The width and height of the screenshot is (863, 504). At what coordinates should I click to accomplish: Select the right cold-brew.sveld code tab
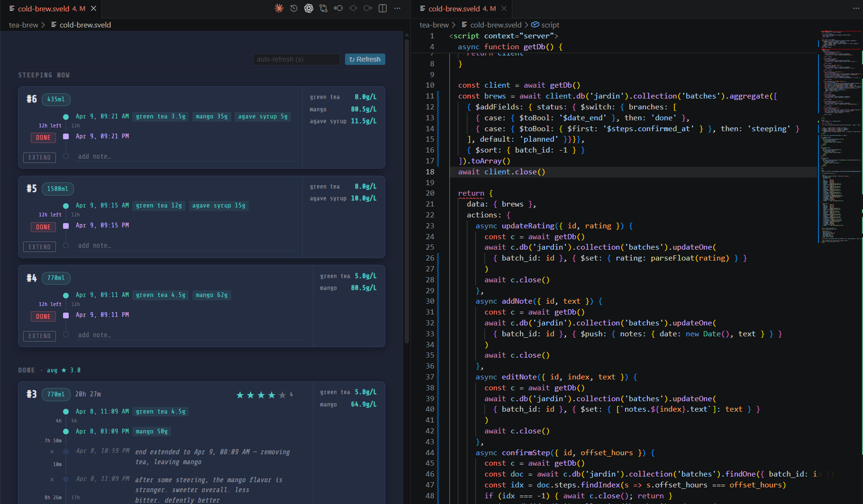pyautogui.click(x=462, y=9)
